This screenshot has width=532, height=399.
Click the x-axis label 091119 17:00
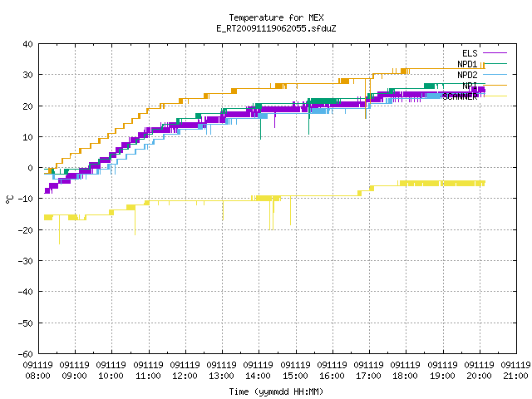pos(369,371)
